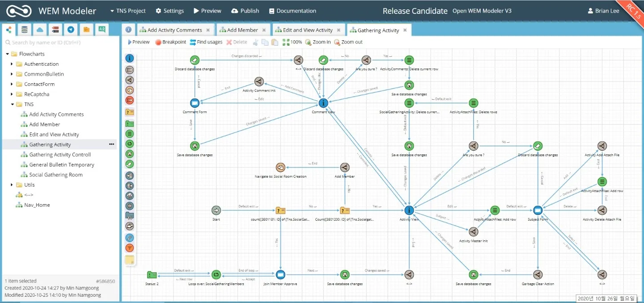Click the Zoom in toolbar icon
The width and height of the screenshot is (644, 303).
point(318,42)
